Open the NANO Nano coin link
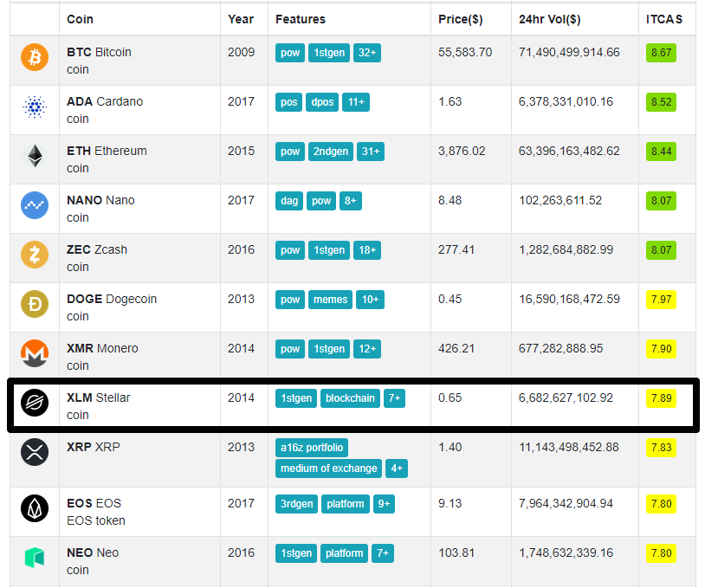Viewport: 705px width, 588px height. [100, 201]
